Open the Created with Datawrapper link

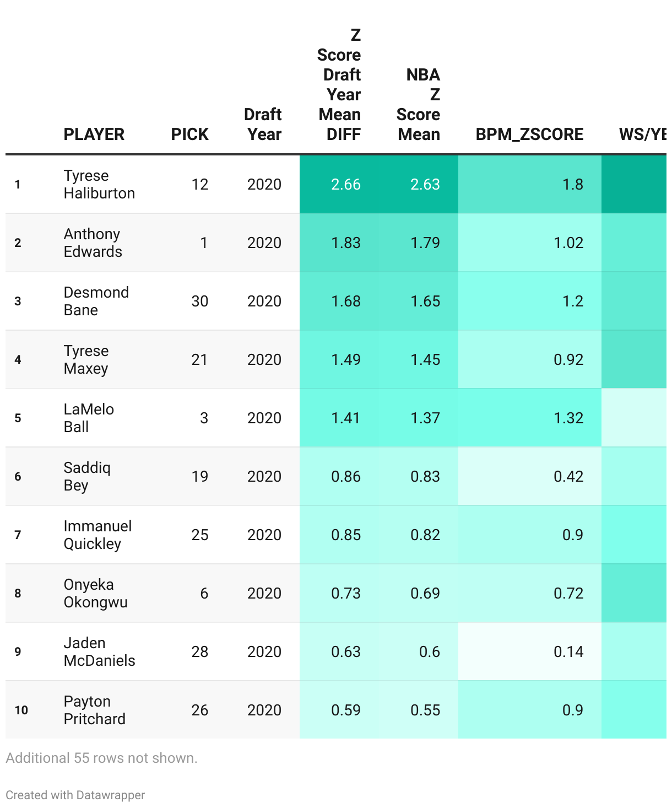(x=75, y=795)
